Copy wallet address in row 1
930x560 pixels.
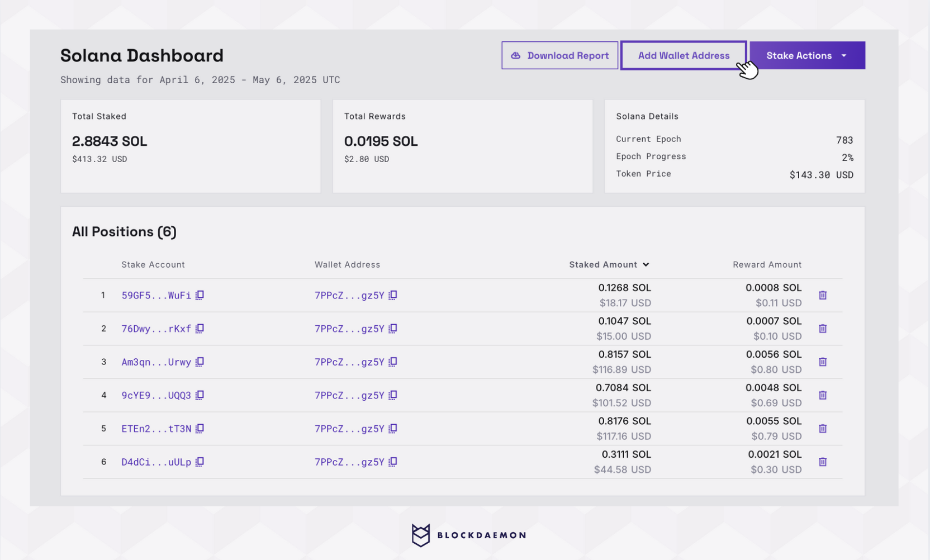pyautogui.click(x=393, y=295)
